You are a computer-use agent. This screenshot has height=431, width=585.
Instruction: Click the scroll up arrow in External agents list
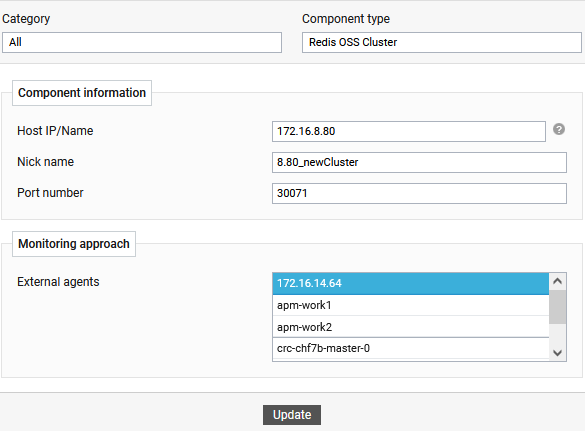pos(557,281)
